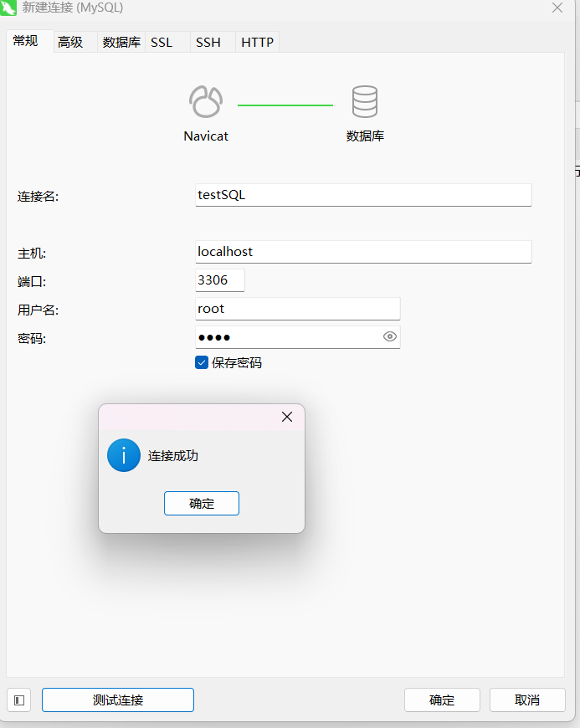Viewport: 580px width, 728px height.
Task: Click the 用户名 field containing root
Action: pyautogui.click(x=298, y=309)
